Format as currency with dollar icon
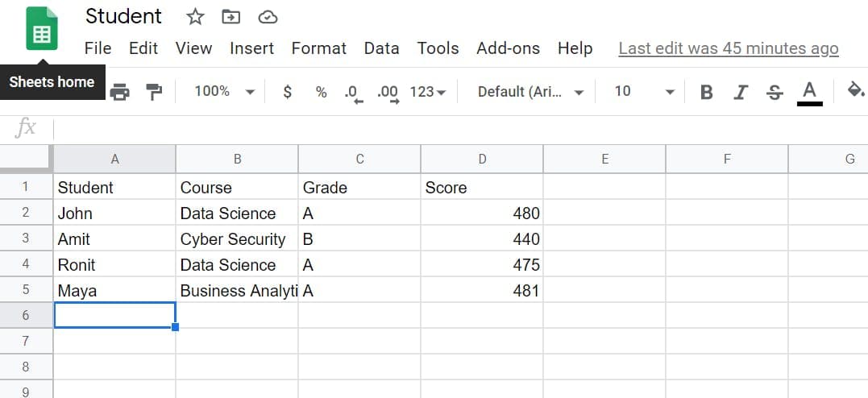 coord(288,92)
